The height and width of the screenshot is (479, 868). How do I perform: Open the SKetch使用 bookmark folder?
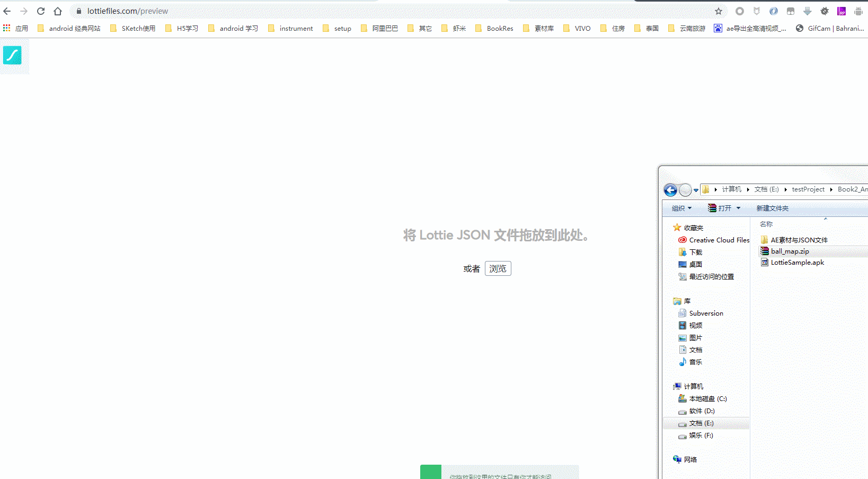[132, 28]
